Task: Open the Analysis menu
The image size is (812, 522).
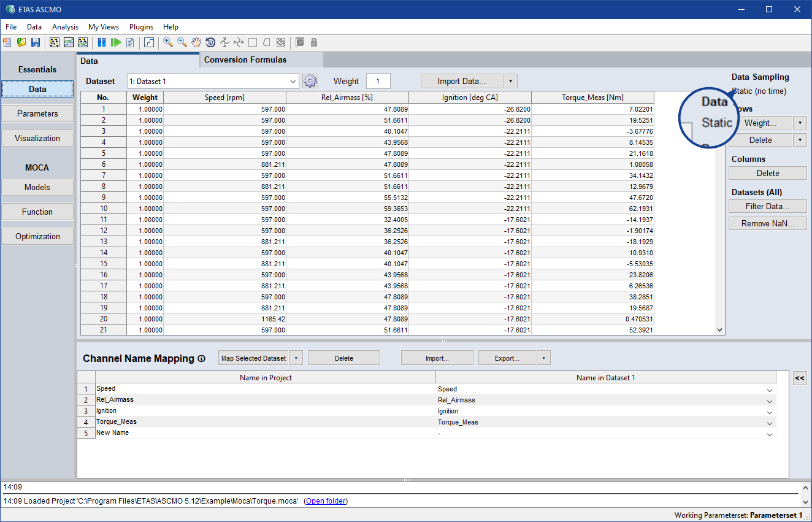Action: [65, 27]
